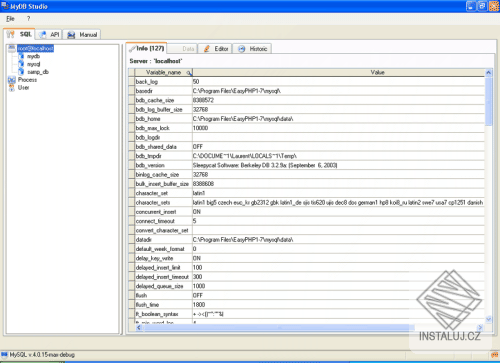Click the row selector beside flush
Viewport: 500px width, 363px height.
coord(131,296)
